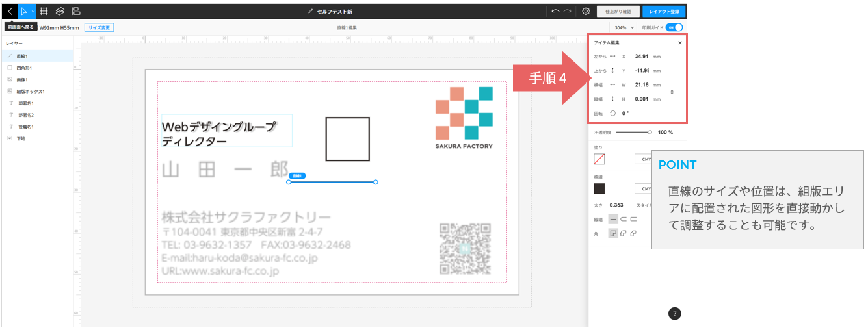Open the fill color mode dropdown
The width and height of the screenshot is (868, 330).
tap(644, 159)
